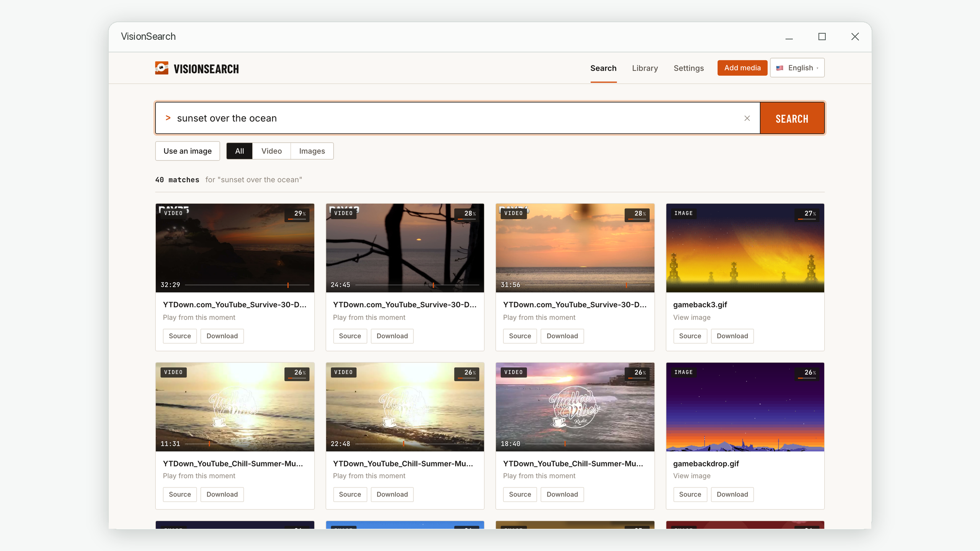Select the All filter
This screenshot has width=980, height=551.
click(239, 151)
